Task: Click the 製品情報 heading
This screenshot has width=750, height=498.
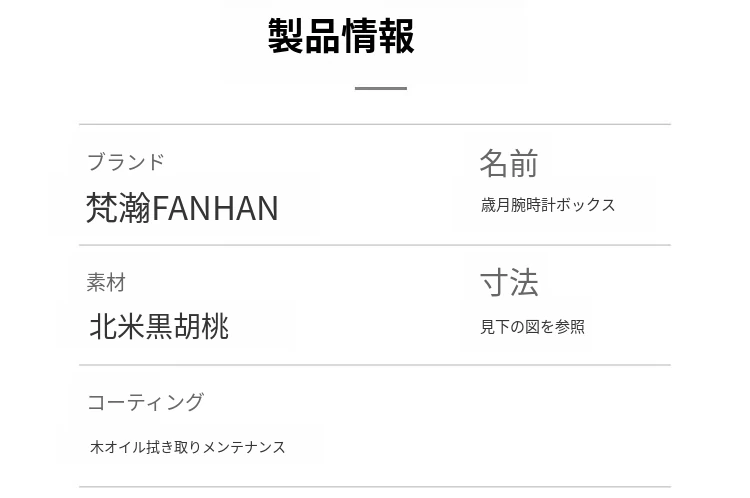Action: (x=341, y=36)
